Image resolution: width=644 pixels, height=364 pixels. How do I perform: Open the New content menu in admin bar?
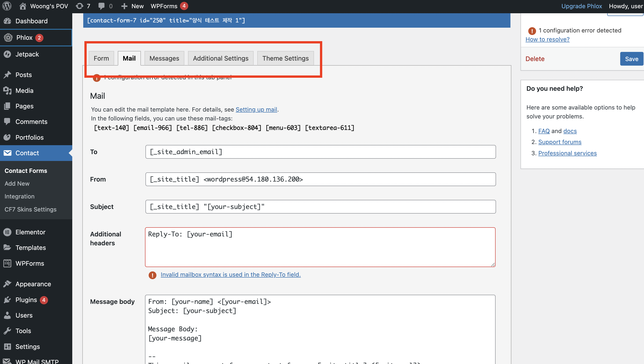[132, 6]
